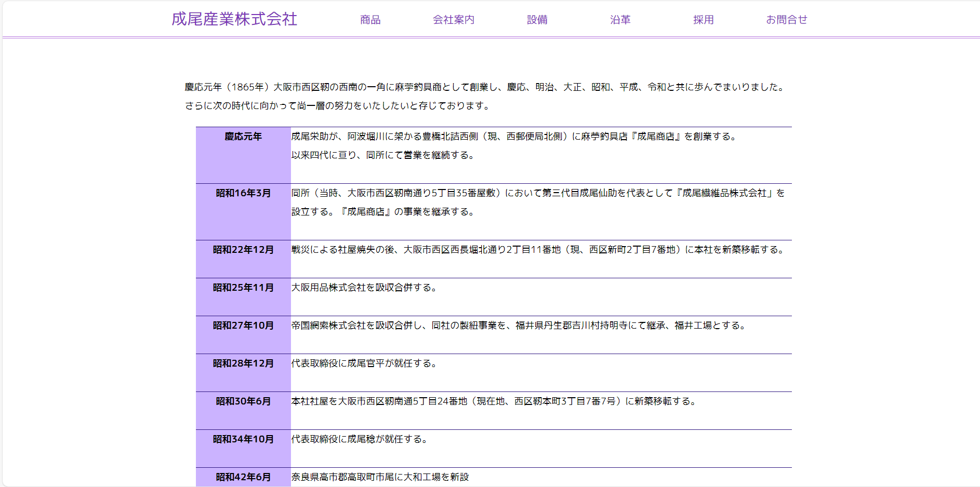Click the intro line starting さらに次の時代に向かって

[338, 106]
